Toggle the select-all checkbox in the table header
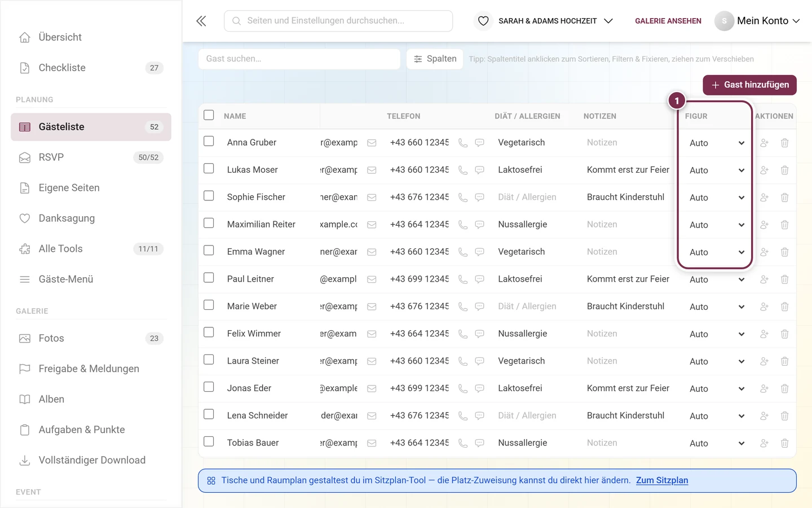812x508 pixels. 209,115
